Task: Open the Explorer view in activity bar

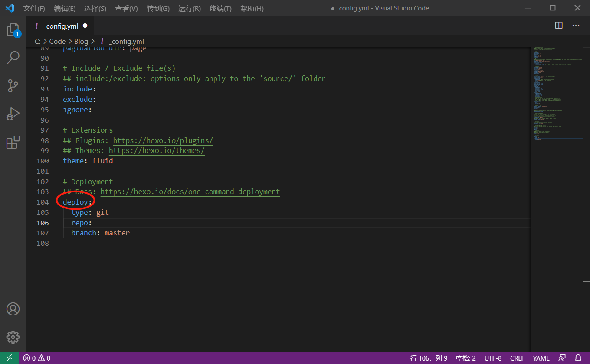Action: click(13, 30)
